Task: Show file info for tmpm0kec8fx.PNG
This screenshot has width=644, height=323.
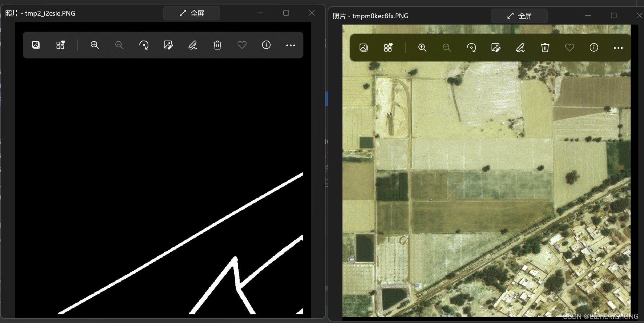Action: [x=594, y=48]
